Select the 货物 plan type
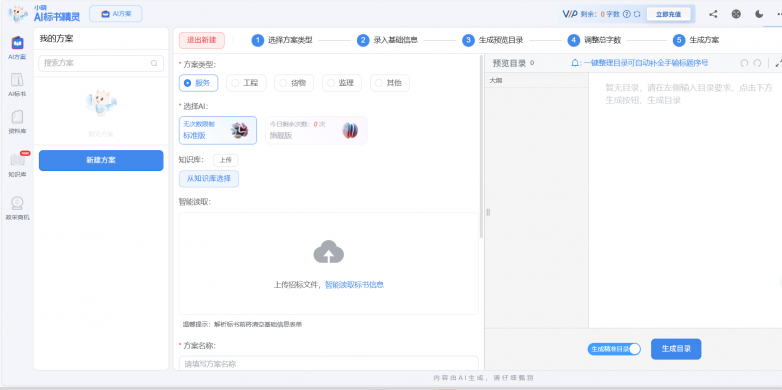The image size is (782, 390). point(294,83)
